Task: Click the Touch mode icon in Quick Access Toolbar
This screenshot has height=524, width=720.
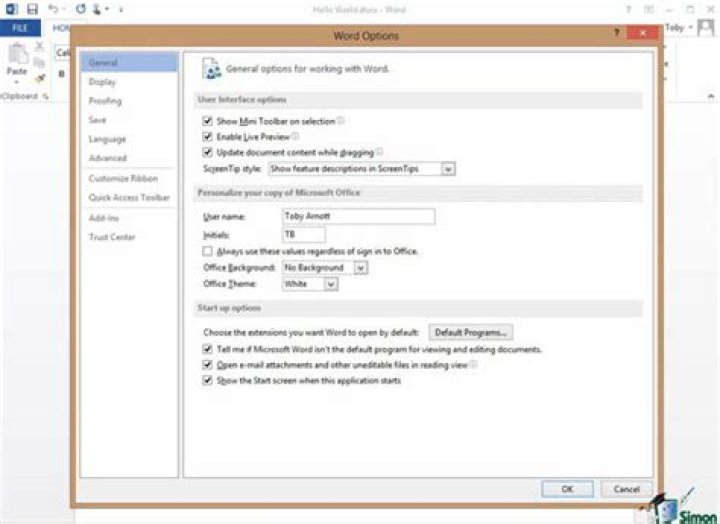Action: tap(96, 9)
